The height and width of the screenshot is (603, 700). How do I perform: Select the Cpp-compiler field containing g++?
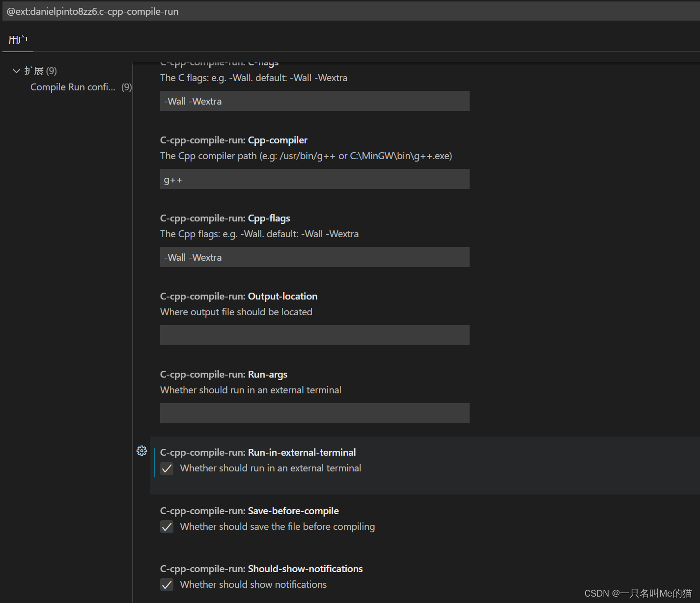click(314, 179)
